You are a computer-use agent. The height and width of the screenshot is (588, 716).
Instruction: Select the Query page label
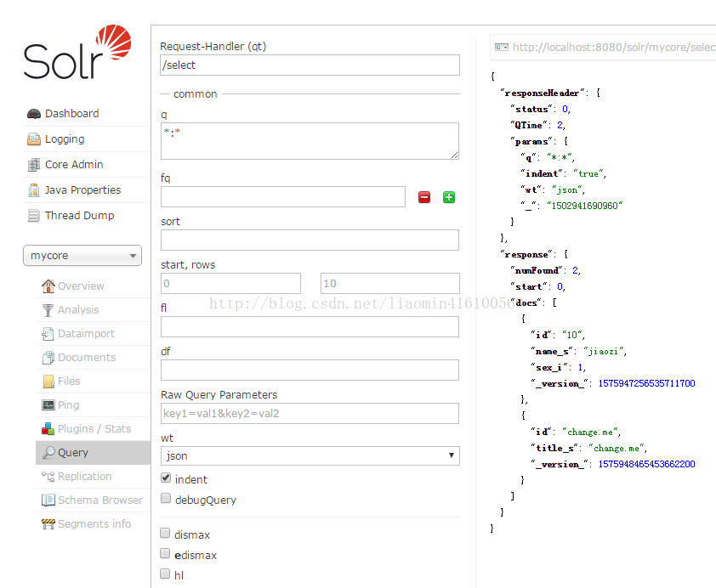tap(73, 453)
